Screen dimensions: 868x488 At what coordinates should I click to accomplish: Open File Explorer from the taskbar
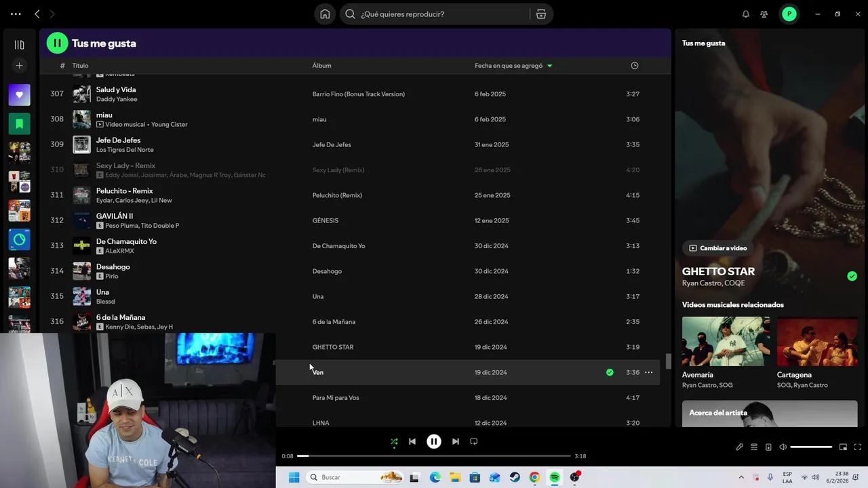[x=455, y=477]
